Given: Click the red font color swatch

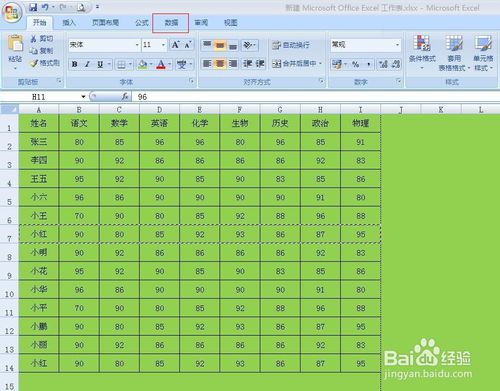Looking at the screenshot, I should [161, 64].
